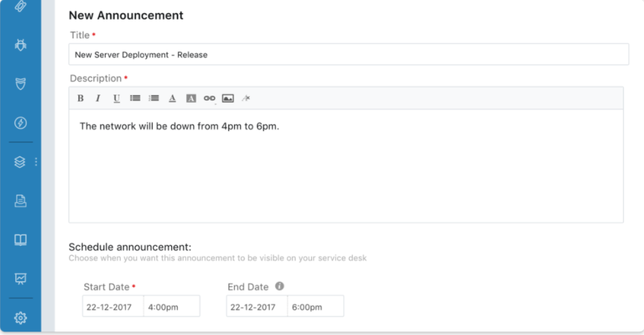Expand the three-dot menu beside layers icon
Image resolution: width=644 pixels, height=335 pixels.
click(36, 162)
